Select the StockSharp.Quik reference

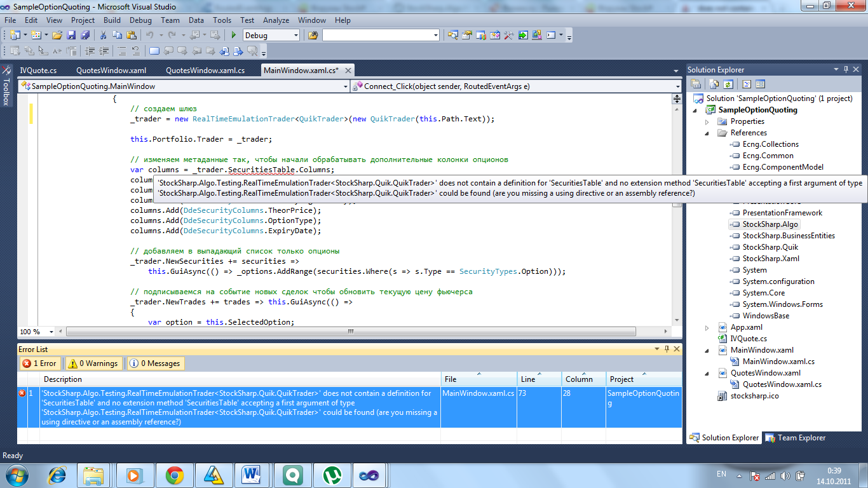(770, 247)
